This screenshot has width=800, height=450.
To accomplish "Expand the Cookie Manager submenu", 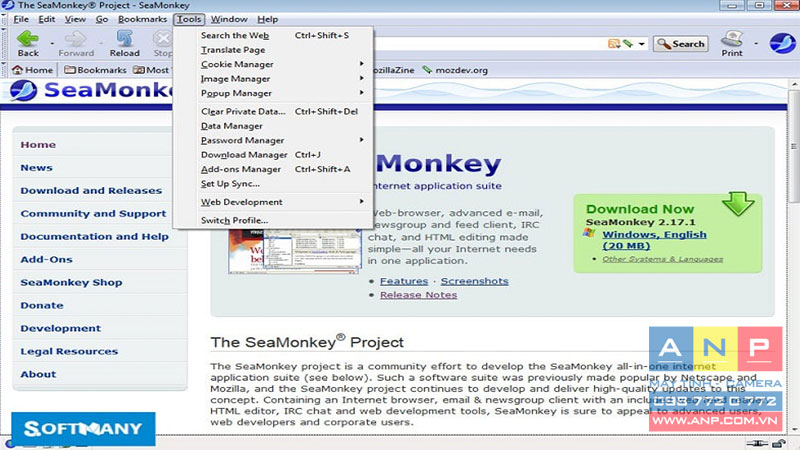I will [274, 64].
